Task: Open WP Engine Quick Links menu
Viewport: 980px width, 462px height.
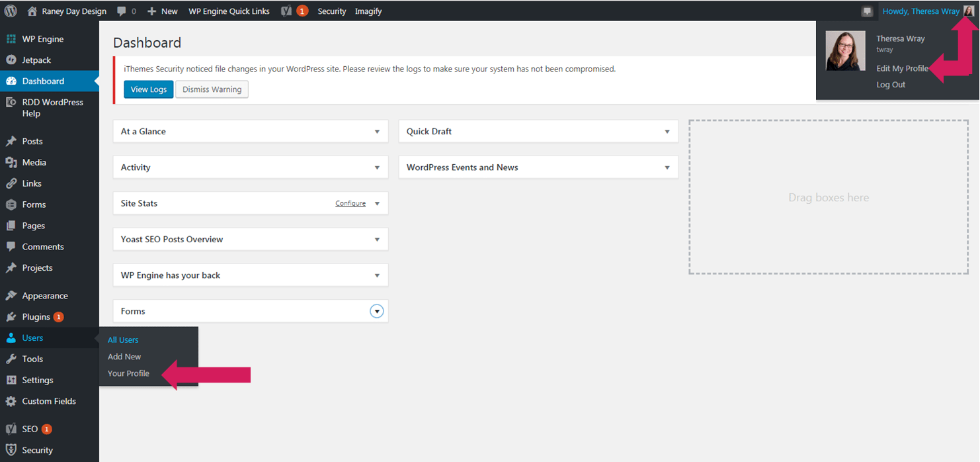Action: pyautogui.click(x=229, y=11)
